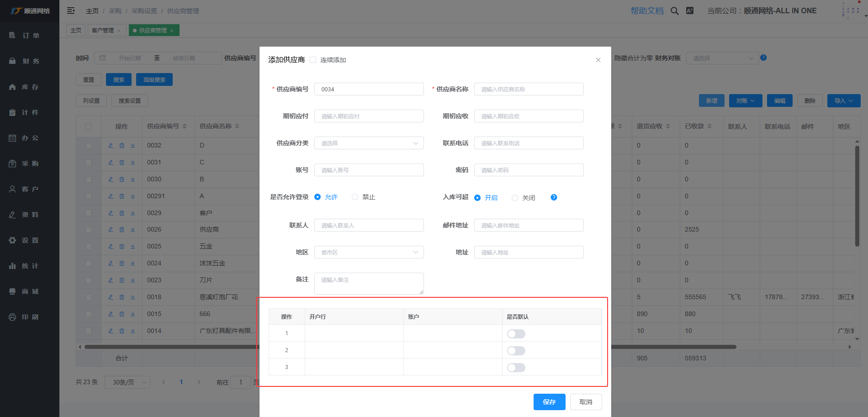Screen dimensions: 868x417
Task: Open the 30条/页 page size dropdown
Action: click(x=127, y=382)
